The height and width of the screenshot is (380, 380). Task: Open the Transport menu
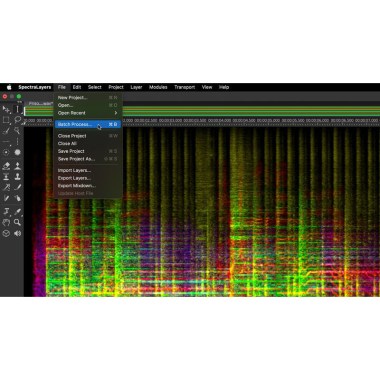tap(184, 87)
